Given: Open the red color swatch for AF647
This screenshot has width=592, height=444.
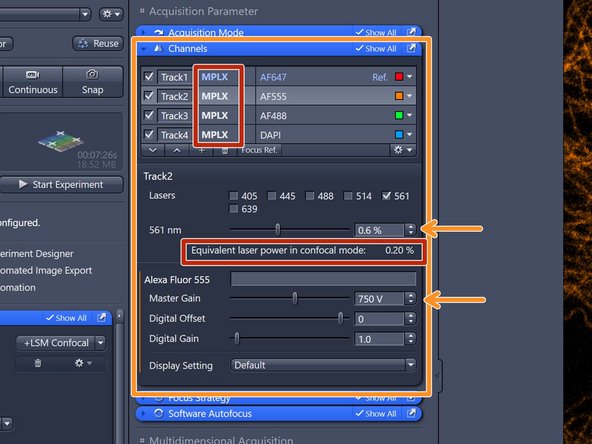Looking at the screenshot, I should coord(399,77).
